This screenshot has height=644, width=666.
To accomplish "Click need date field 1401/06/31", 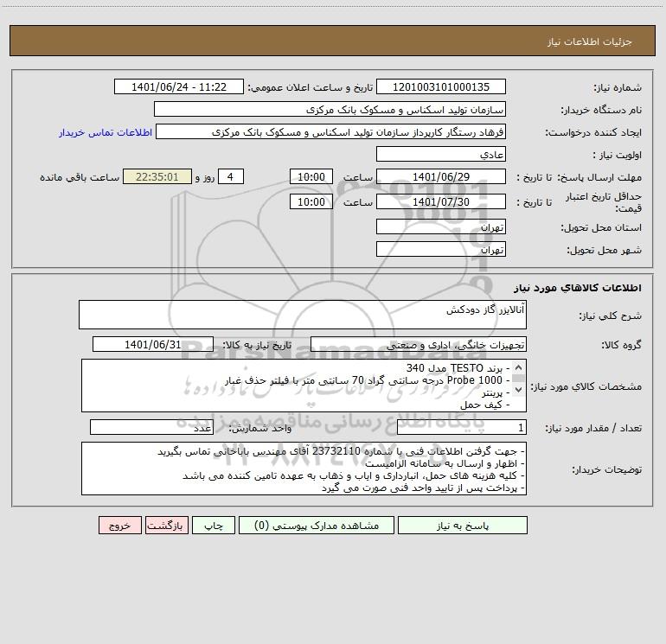I will click(x=153, y=344).
